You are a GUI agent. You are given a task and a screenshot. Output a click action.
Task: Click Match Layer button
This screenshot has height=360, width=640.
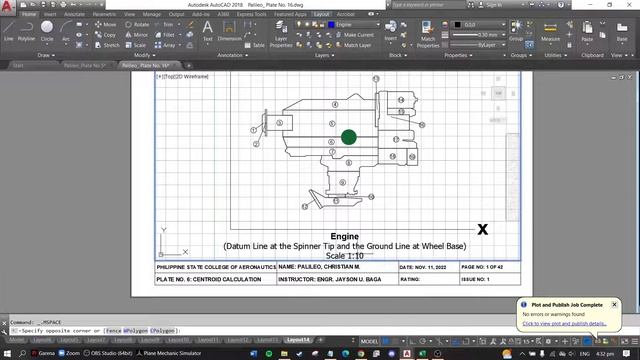pyautogui.click(x=353, y=45)
